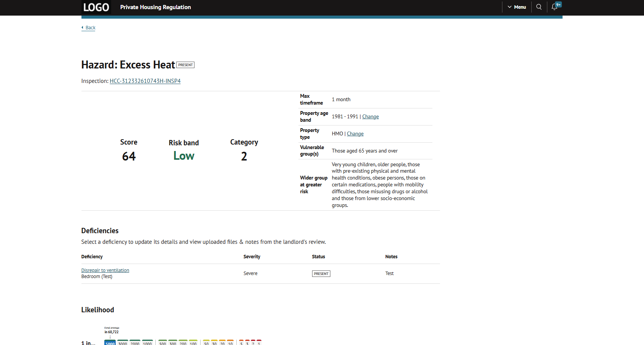Click PRESENT badge beside hazard title
644x345 pixels.
click(x=185, y=65)
